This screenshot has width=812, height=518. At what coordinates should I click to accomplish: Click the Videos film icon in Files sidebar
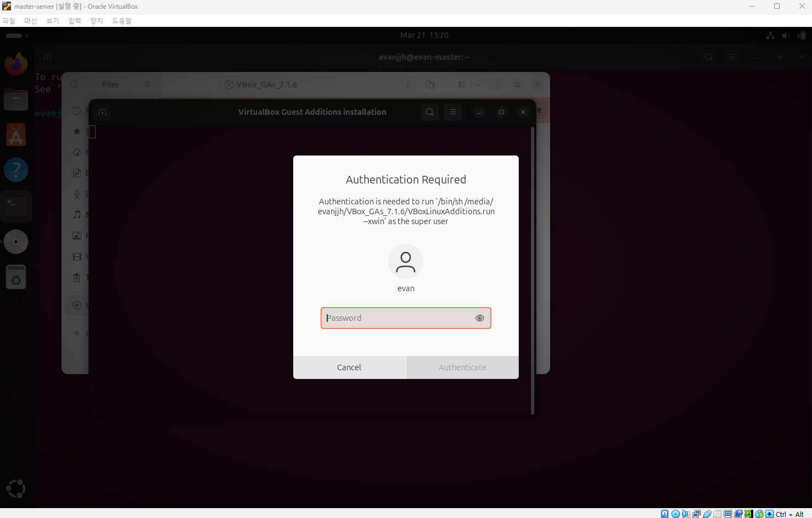tap(77, 257)
